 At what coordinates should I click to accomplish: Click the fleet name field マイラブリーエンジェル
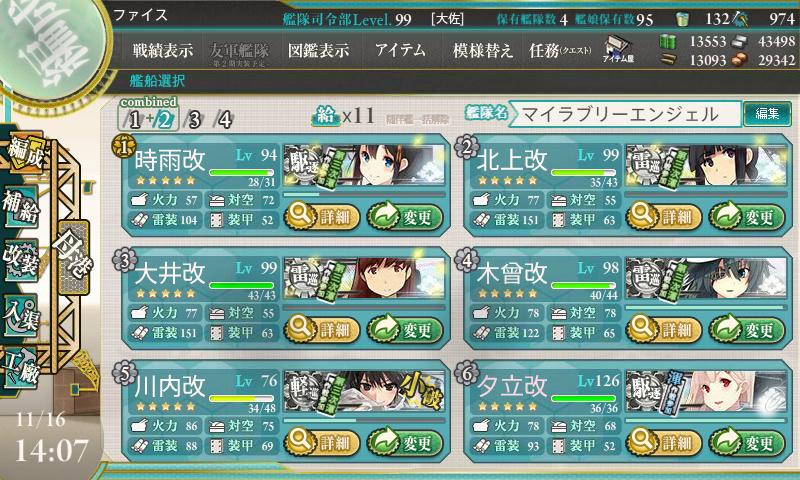tap(624, 114)
